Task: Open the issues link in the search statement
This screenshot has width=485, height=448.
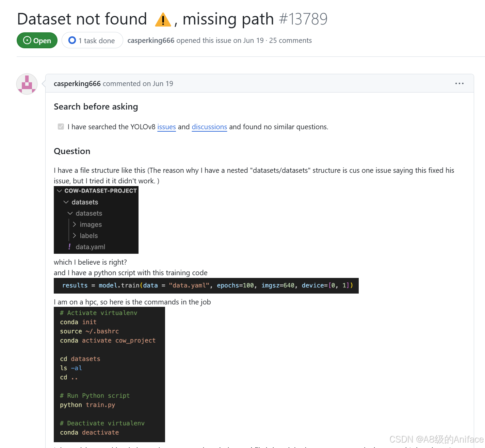Action: 166,127
